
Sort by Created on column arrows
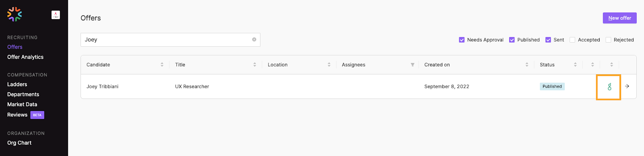pyautogui.click(x=526, y=65)
